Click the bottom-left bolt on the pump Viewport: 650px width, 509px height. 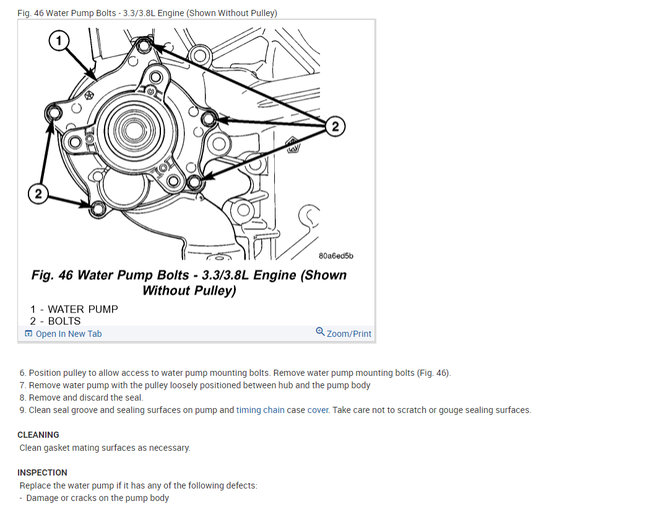click(x=98, y=209)
